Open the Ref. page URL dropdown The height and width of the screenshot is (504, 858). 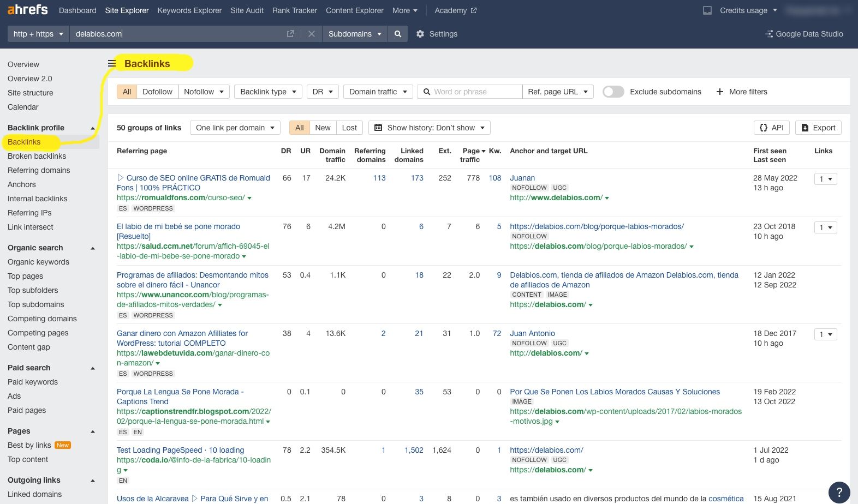coord(558,92)
